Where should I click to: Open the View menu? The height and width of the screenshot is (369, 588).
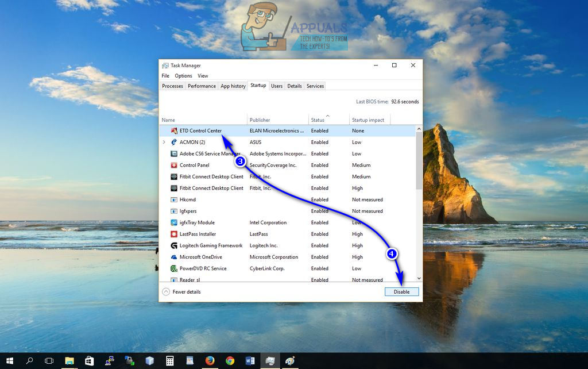coord(203,76)
